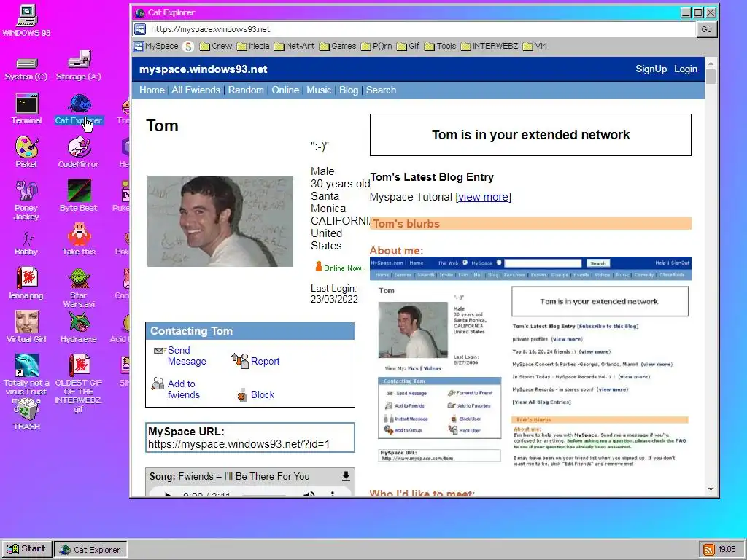Open the Gif bookmarks folder
The height and width of the screenshot is (560, 747).
click(x=408, y=46)
